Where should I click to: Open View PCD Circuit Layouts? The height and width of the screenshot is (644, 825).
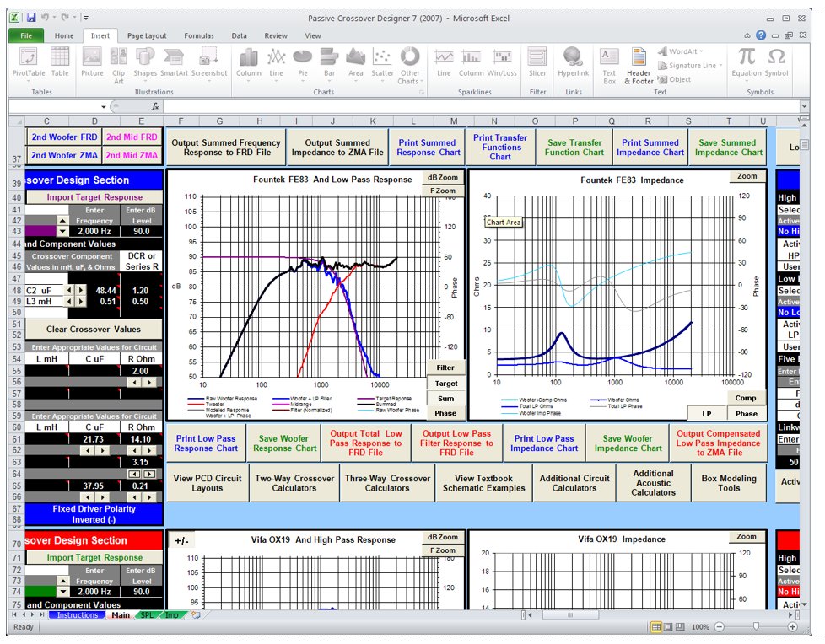[208, 483]
